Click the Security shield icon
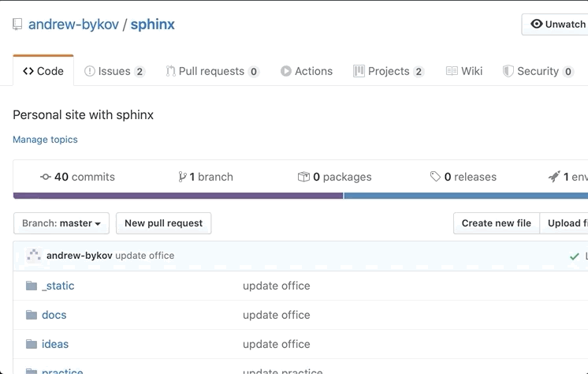The height and width of the screenshot is (374, 588). [x=508, y=71]
